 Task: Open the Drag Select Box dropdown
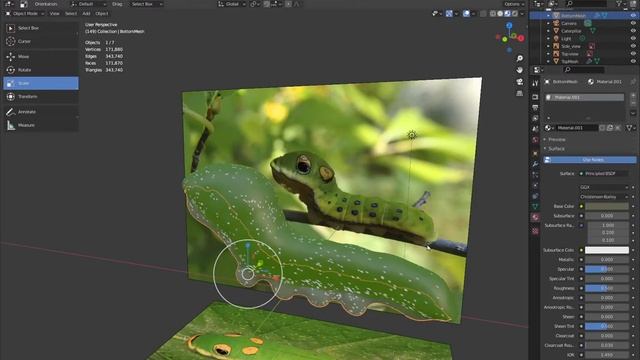pos(147,4)
